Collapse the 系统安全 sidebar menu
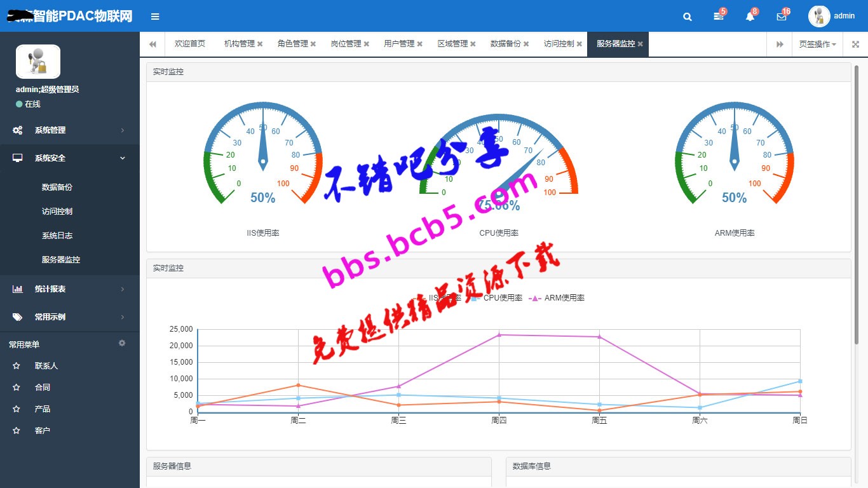Screen dimensions: 868x488 (x=70, y=158)
